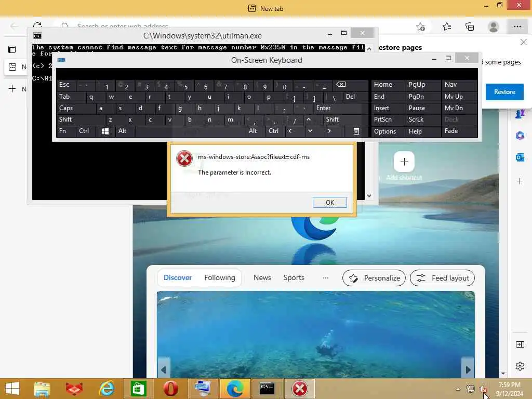Open the Feed layout options

coord(442,278)
